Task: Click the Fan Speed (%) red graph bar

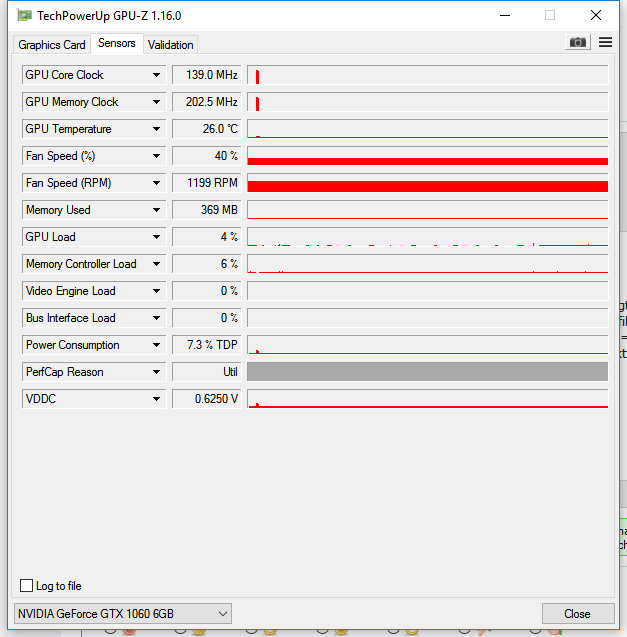Action: pos(427,160)
